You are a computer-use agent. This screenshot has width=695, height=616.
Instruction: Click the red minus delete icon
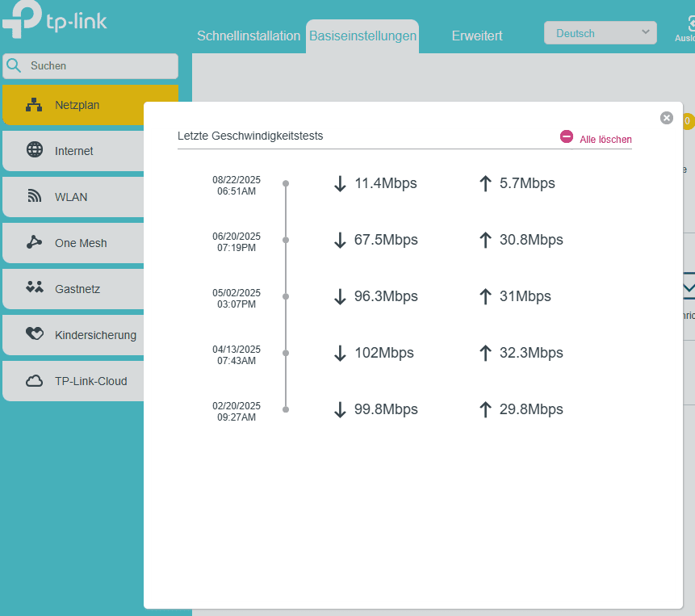[567, 137]
